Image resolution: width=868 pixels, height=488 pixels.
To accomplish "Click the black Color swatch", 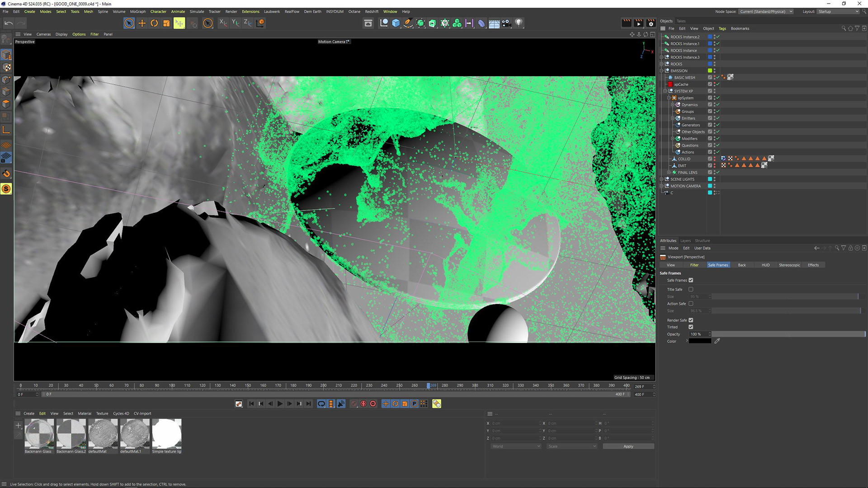I will click(x=700, y=341).
